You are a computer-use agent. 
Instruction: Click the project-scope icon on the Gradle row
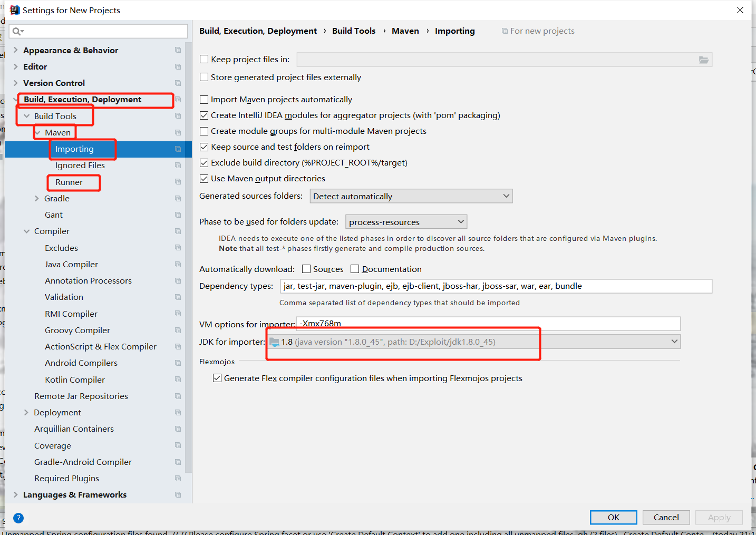click(x=178, y=198)
